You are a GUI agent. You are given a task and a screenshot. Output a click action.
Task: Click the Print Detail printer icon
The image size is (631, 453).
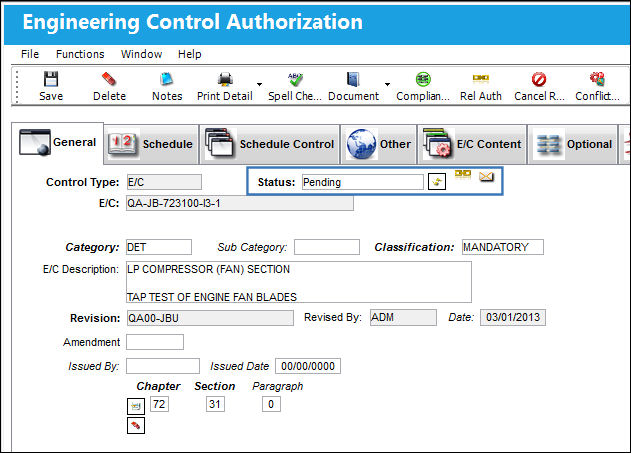click(225, 79)
